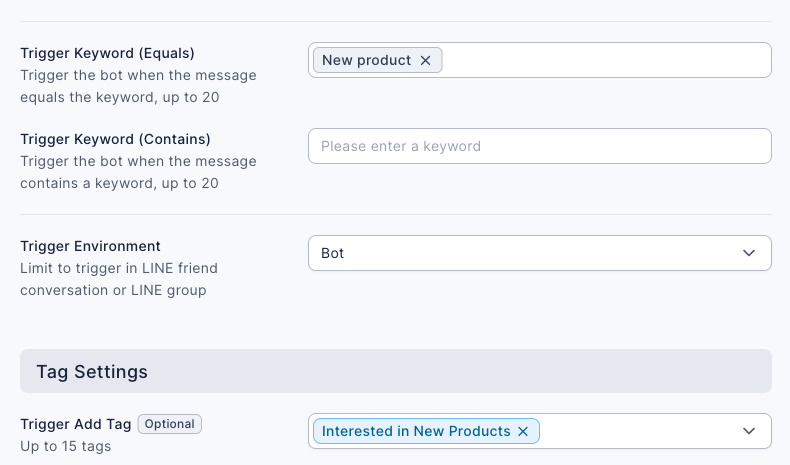Click the "Limit to trigger in LINE friend" description
Viewport: 790px width, 465px height.
click(119, 268)
